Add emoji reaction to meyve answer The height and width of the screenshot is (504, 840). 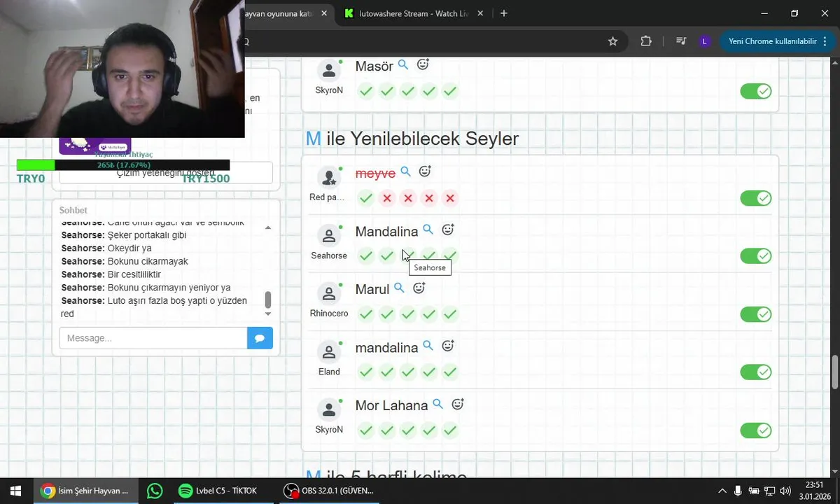click(x=425, y=171)
